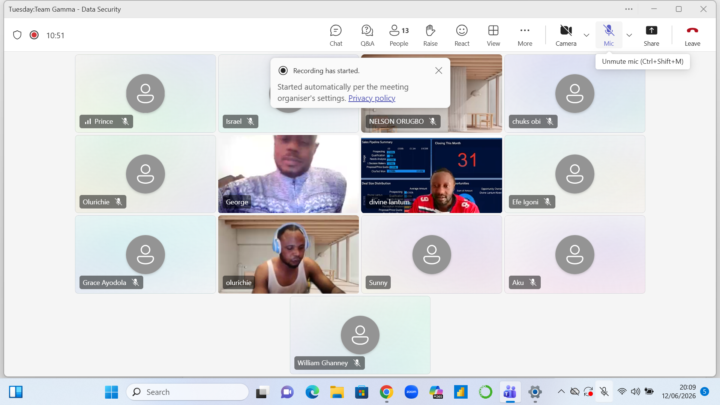This screenshot has height=405, width=720.
Task: Dismiss the Recording has started notification
Action: 439,70
